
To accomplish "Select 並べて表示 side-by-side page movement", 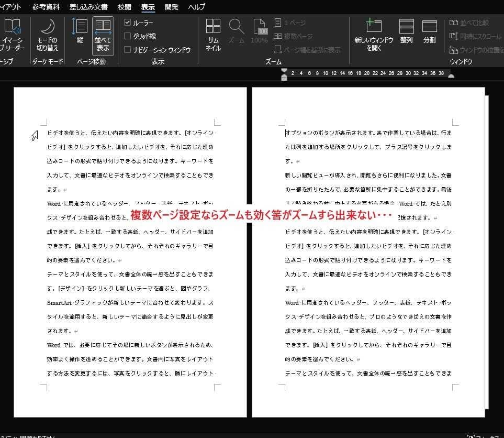I will pyautogui.click(x=103, y=35).
